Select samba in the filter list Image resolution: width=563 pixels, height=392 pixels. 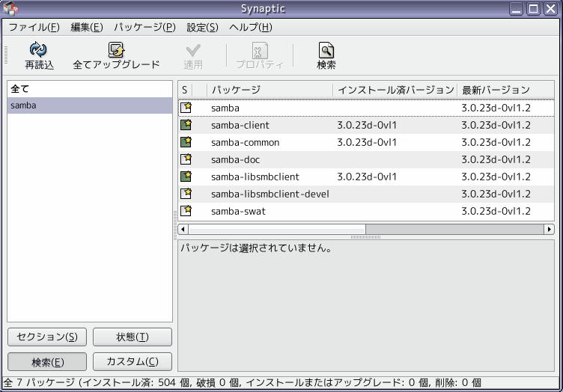click(90, 105)
